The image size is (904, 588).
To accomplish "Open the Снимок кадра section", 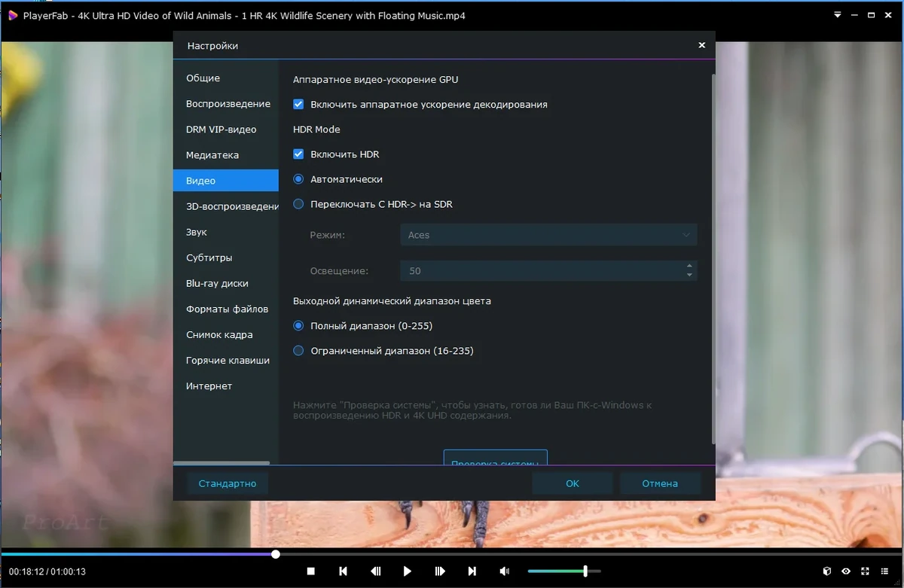I will pyautogui.click(x=226, y=334).
